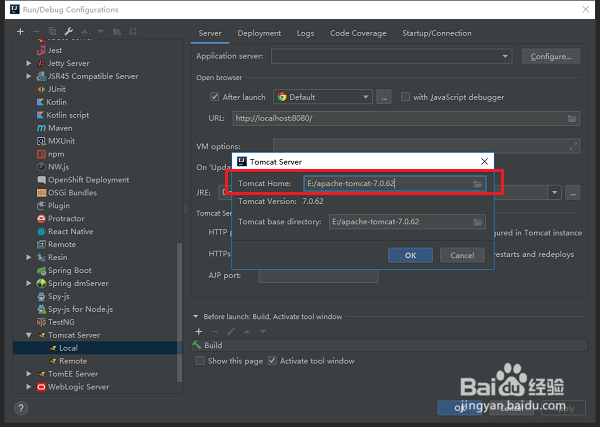Expand the WebLogic Server node
The width and height of the screenshot is (600, 427).
pos(29,387)
